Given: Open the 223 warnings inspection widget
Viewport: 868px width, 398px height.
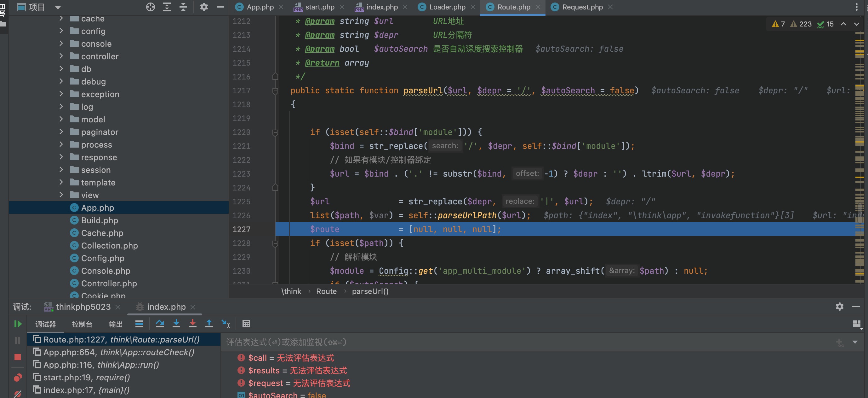Looking at the screenshot, I should pyautogui.click(x=800, y=24).
